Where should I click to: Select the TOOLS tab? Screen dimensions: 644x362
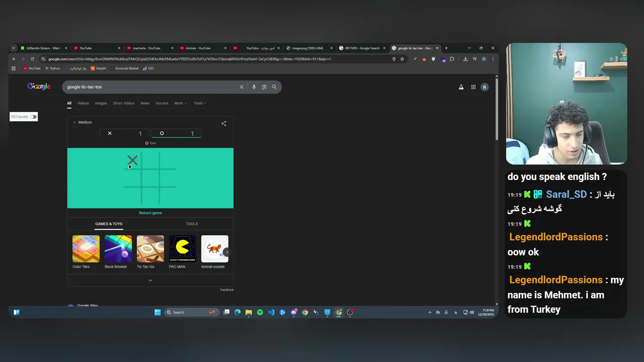tap(192, 224)
